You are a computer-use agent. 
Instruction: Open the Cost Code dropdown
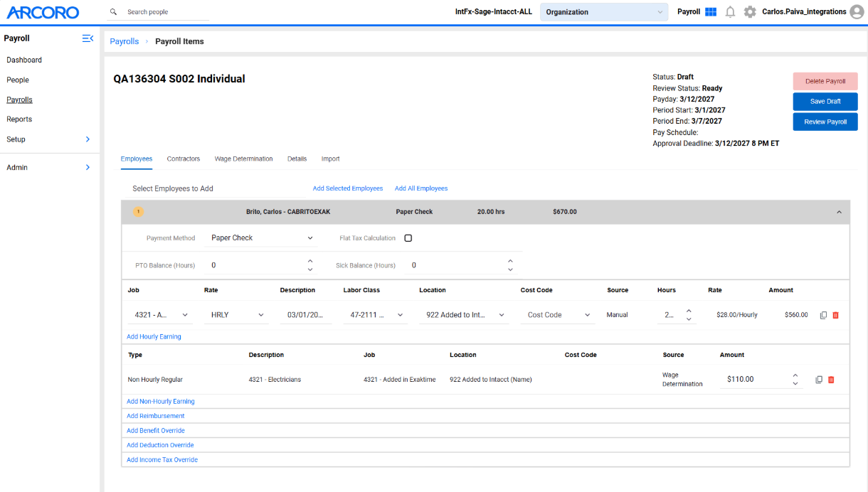[559, 315]
